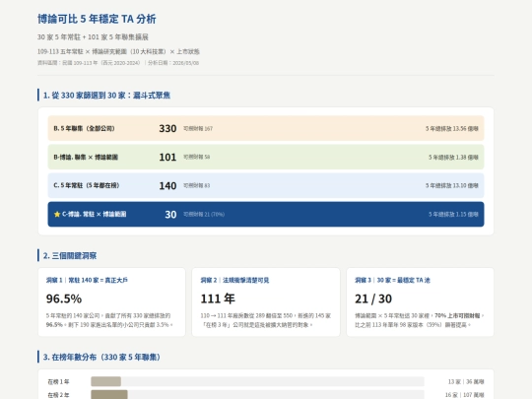Click the filled bar for 在榜 2 年
The height and width of the screenshot is (399, 532).
[109, 394]
